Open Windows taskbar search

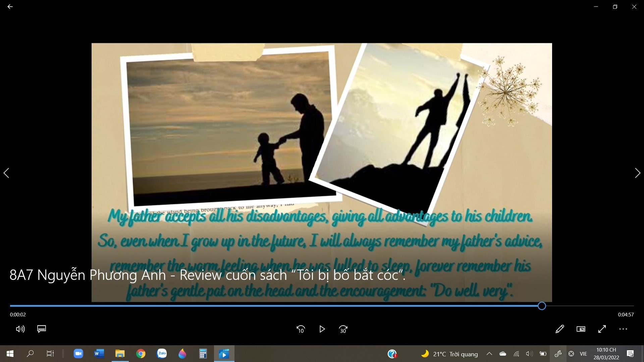point(30,354)
